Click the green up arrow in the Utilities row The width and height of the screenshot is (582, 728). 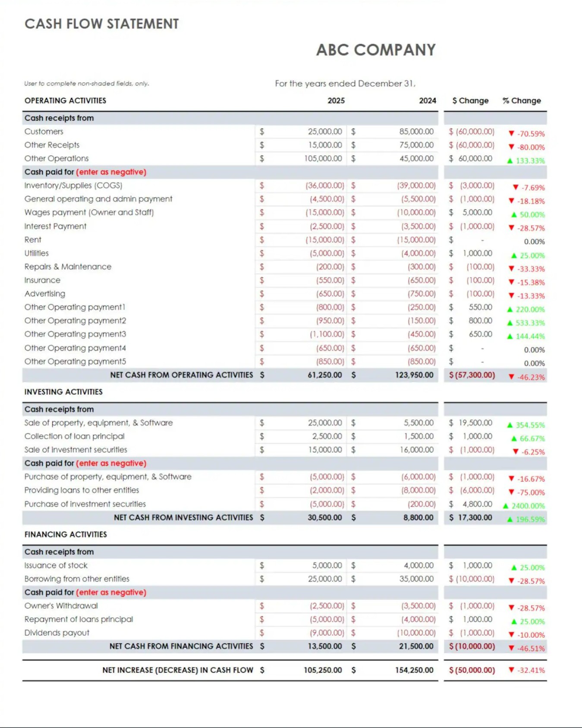click(x=514, y=255)
